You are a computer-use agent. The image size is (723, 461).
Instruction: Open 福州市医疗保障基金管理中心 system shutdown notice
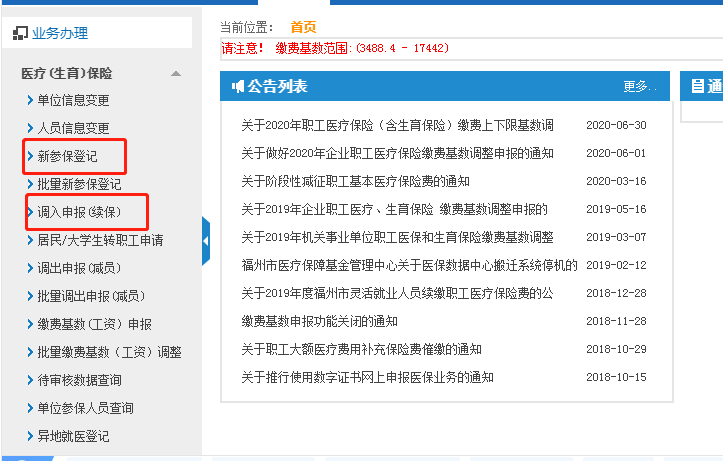(x=409, y=265)
